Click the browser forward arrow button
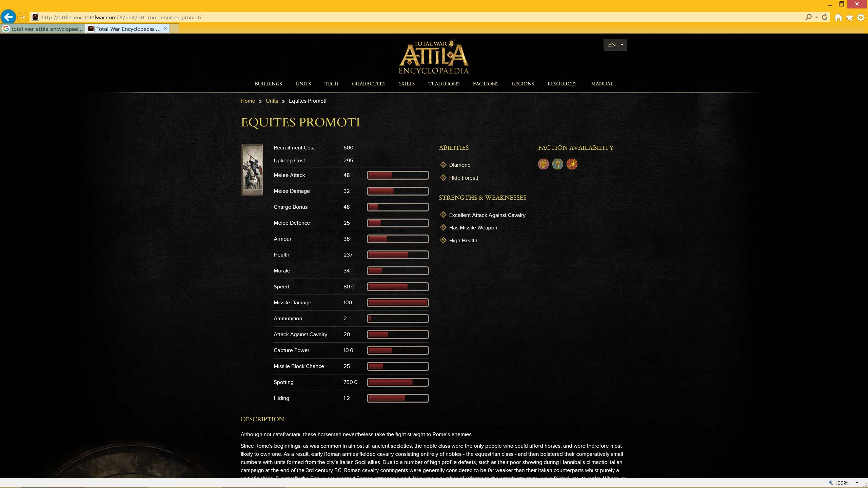868x488 pixels. tap(22, 17)
